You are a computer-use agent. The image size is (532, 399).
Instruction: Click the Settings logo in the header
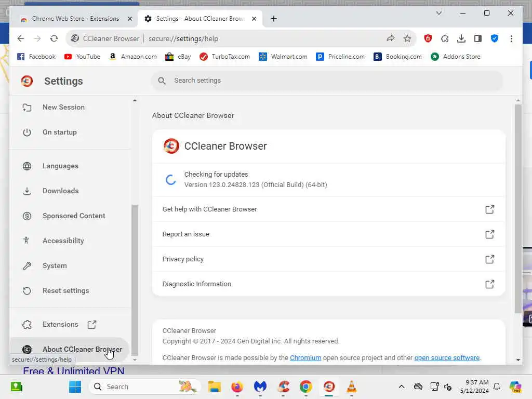tap(27, 81)
